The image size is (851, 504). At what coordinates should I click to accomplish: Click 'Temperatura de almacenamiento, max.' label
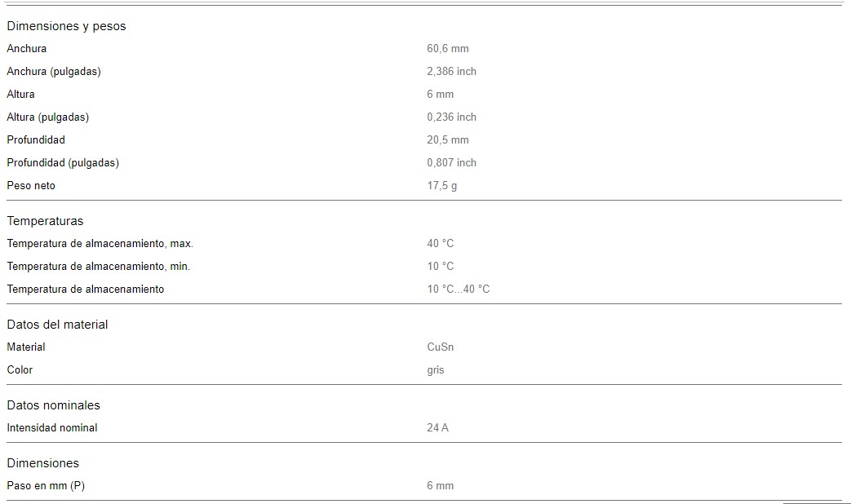point(100,244)
